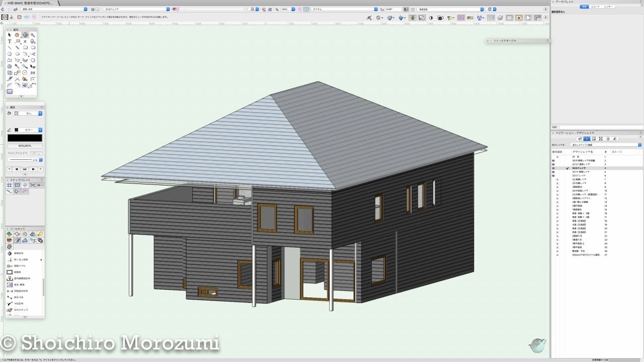Viewport: 644px width, 362px height.
Task: Select the Flyover tool in Basic palette
Action: tap(25, 35)
